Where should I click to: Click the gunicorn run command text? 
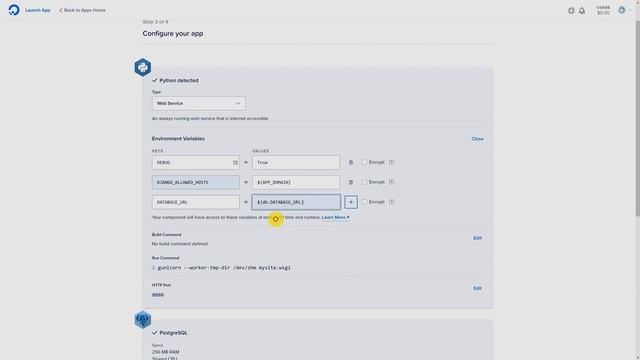pos(224,268)
